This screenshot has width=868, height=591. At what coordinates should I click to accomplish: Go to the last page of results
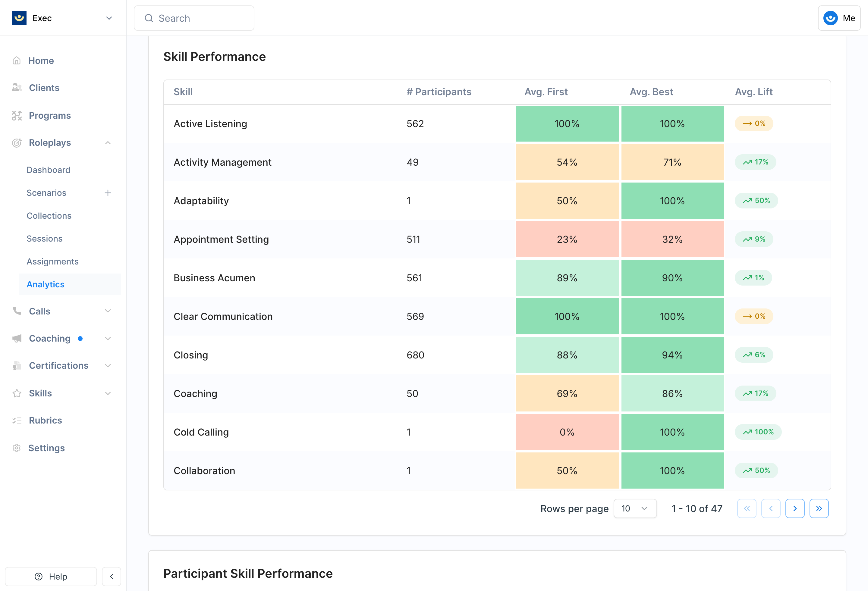pyautogui.click(x=819, y=508)
